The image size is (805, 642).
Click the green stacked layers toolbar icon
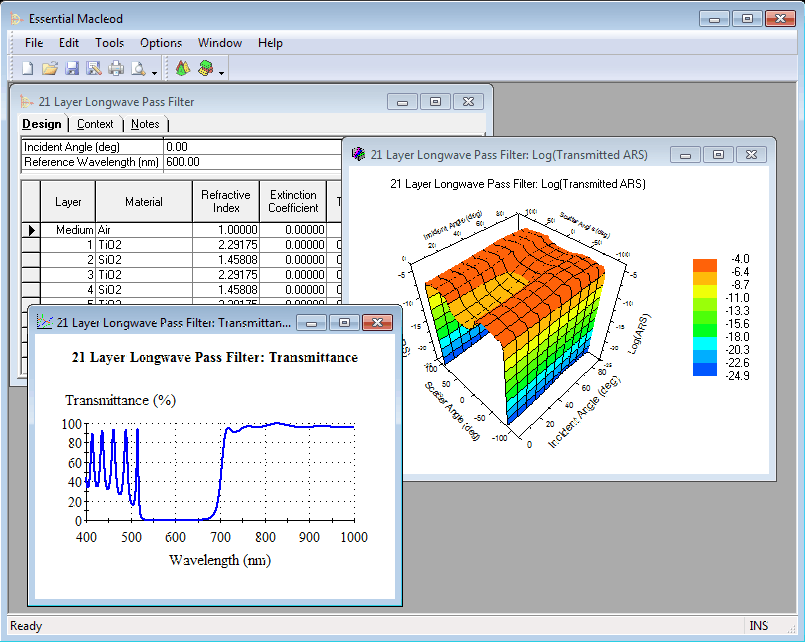(205, 69)
